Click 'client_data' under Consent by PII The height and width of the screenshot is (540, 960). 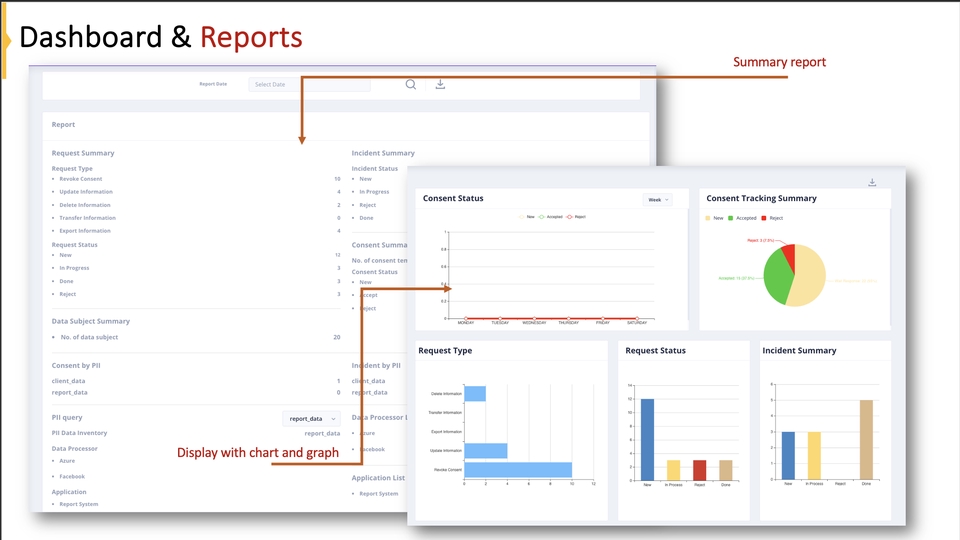(69, 381)
